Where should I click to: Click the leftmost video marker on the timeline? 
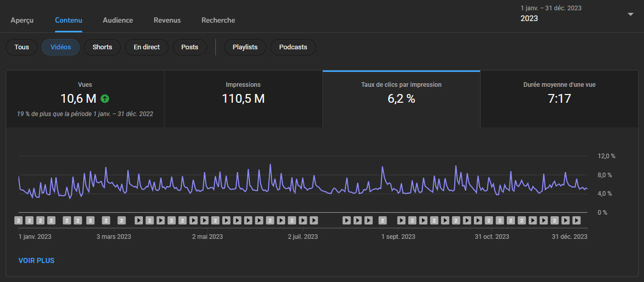pos(19,220)
